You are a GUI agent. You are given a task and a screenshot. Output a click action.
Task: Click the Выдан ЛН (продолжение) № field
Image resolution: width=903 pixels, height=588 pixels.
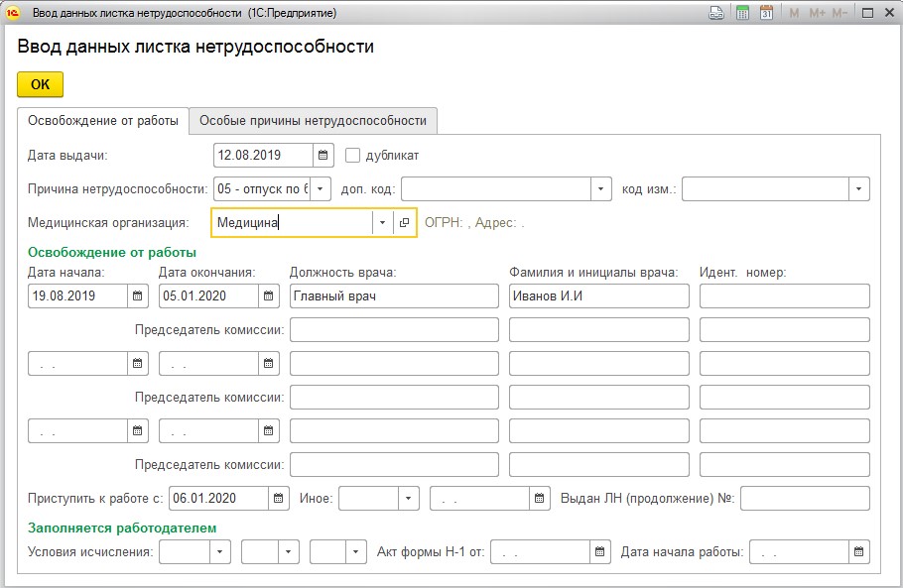click(x=805, y=498)
